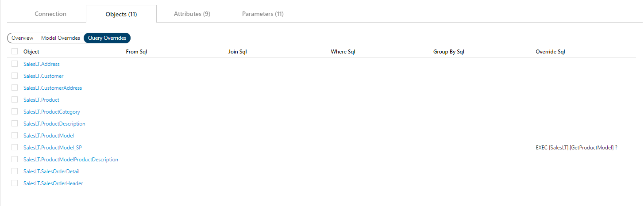
Task: Switch to the Connection tab
Action: tap(50, 14)
